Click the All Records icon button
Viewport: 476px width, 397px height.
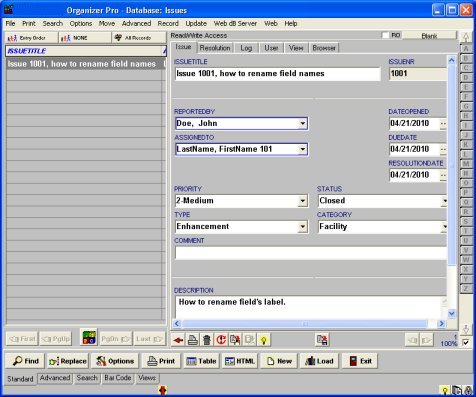click(x=139, y=38)
